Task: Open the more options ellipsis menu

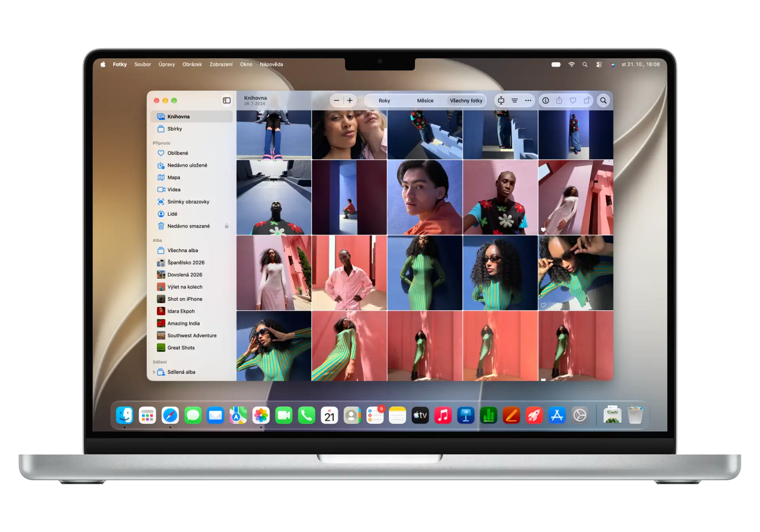Action: click(528, 101)
